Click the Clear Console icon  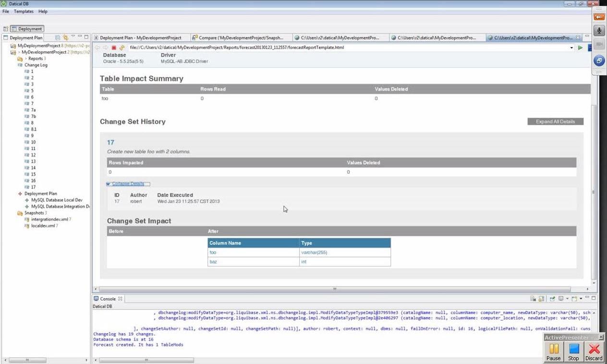coord(533,299)
